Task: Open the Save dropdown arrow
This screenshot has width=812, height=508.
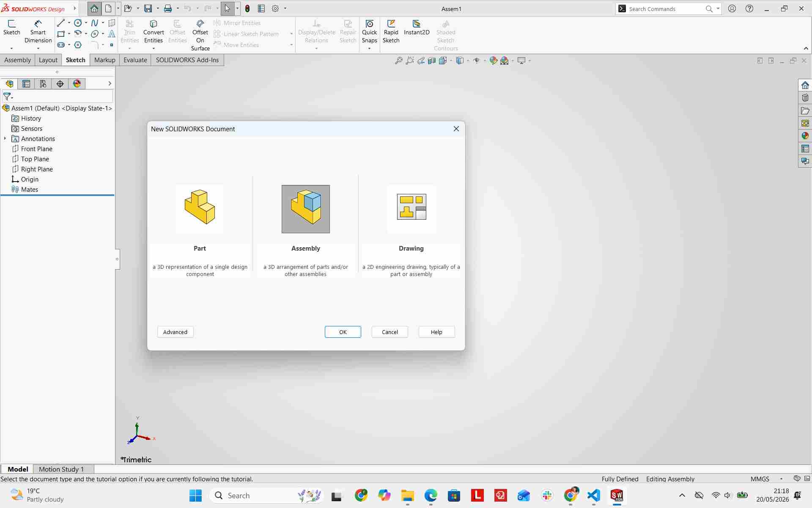Action: 158,8
